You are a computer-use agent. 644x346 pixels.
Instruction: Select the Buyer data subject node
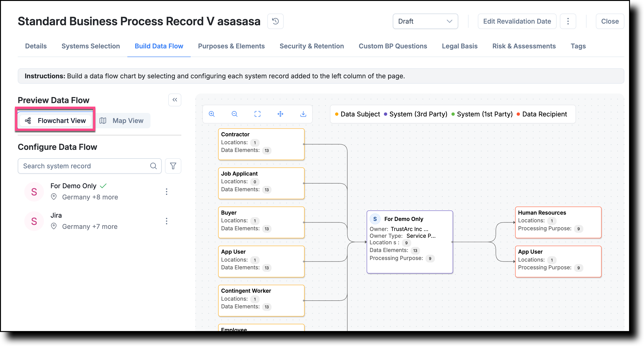coord(261,222)
